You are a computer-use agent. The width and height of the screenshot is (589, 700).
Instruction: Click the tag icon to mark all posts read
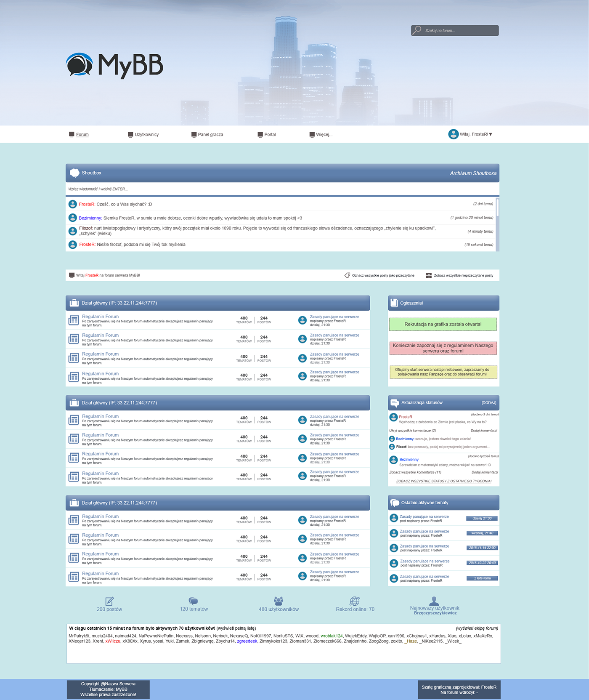(347, 275)
